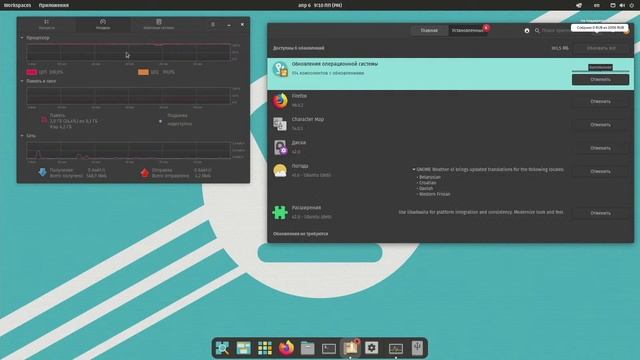Click the blue received-data arrow icon
Viewport: 640px width, 360px height.
(x=42, y=173)
